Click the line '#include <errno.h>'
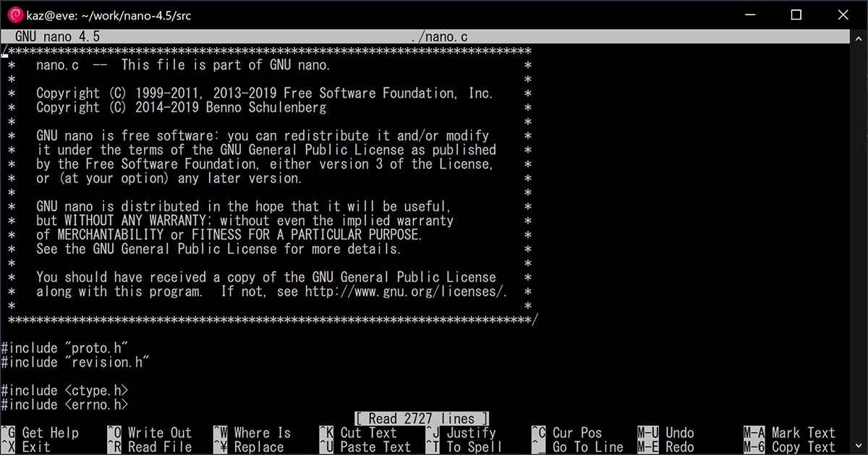868x455 pixels. [x=64, y=405]
